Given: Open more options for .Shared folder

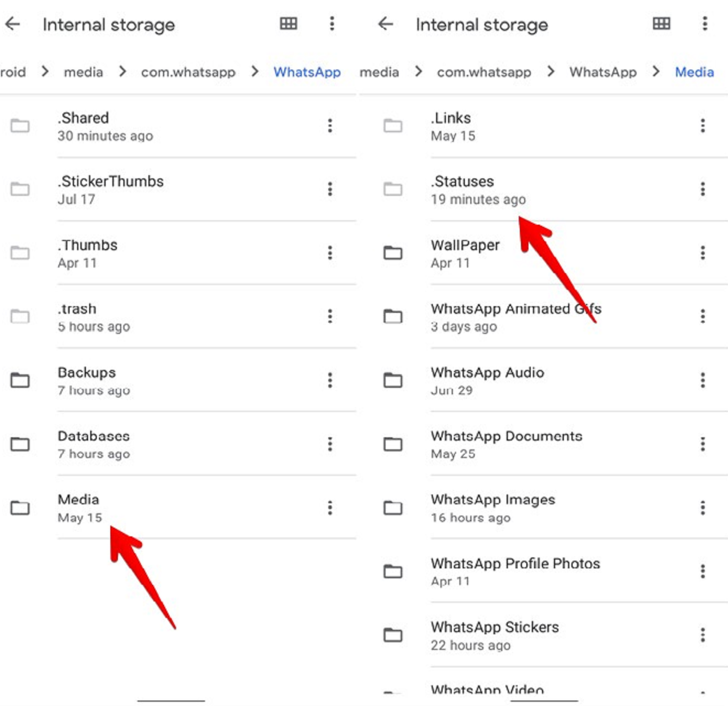Looking at the screenshot, I should click(x=330, y=126).
